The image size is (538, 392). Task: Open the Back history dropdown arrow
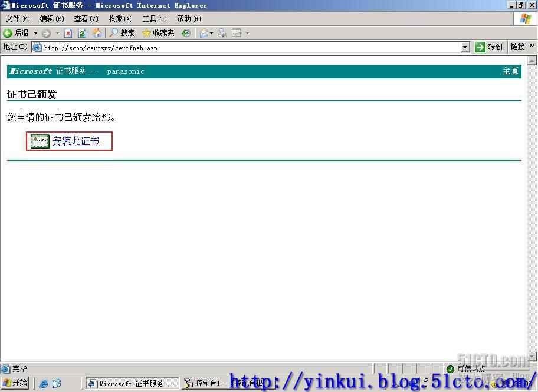(x=35, y=33)
